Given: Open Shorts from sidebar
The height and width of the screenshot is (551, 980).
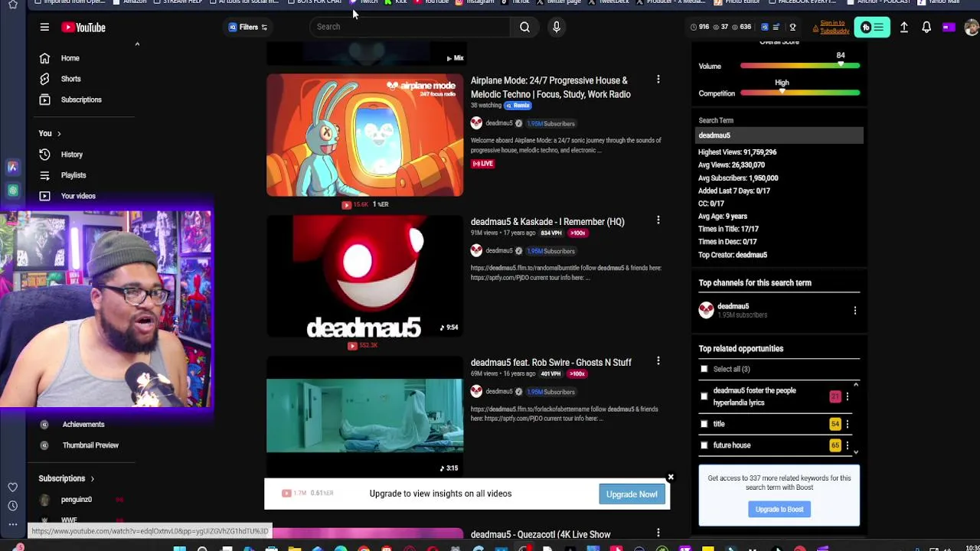Looking at the screenshot, I should point(70,79).
